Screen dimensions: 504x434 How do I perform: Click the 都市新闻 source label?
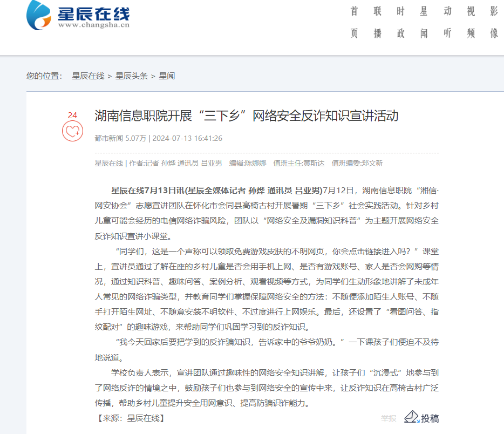pyautogui.click(x=108, y=138)
